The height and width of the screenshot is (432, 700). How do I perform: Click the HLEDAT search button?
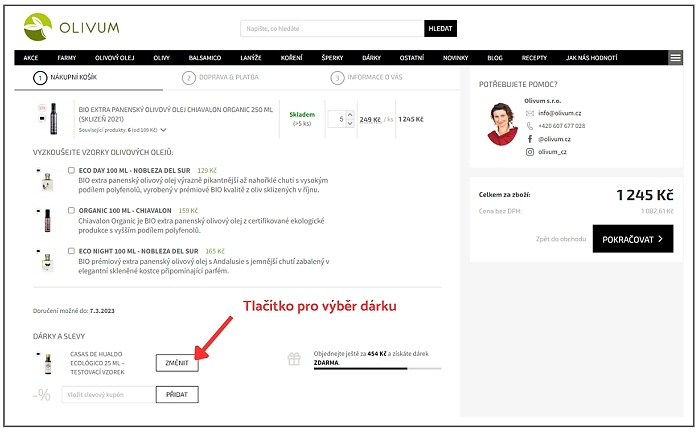pos(440,29)
